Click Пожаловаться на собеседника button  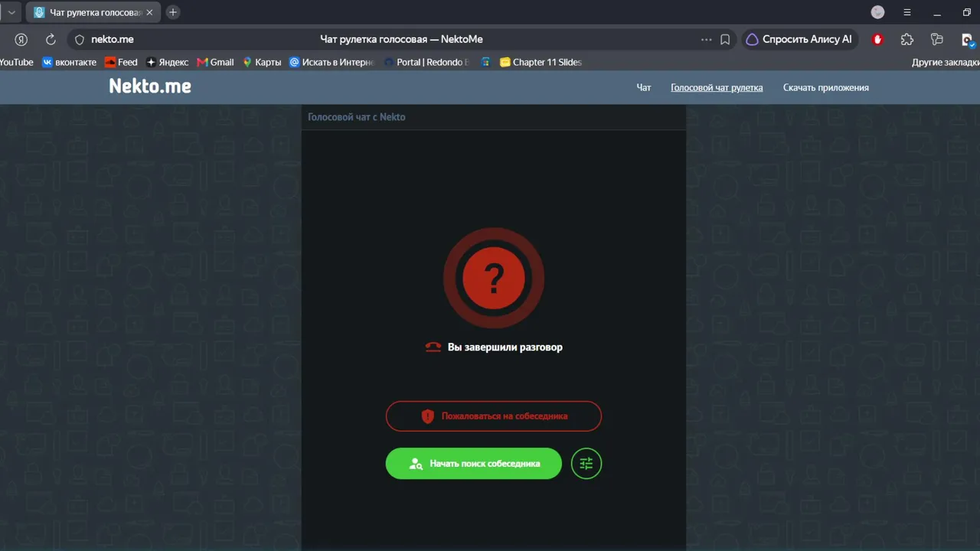[494, 416]
